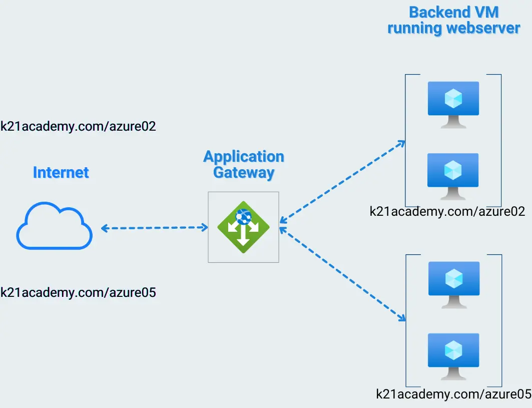Click the dashed arrow between cloud and gateway
The width and height of the screenshot is (532, 408).
(153, 228)
